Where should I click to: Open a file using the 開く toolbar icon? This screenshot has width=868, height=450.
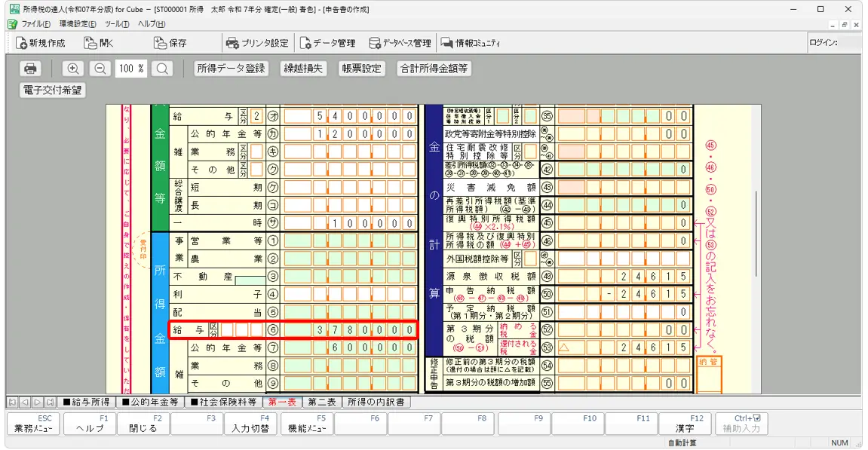click(98, 43)
